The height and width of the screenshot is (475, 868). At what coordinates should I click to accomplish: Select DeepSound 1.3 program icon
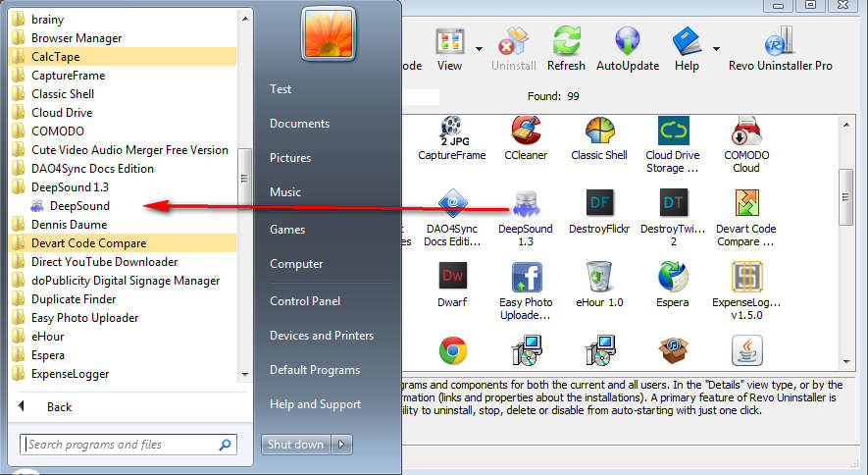point(526,204)
